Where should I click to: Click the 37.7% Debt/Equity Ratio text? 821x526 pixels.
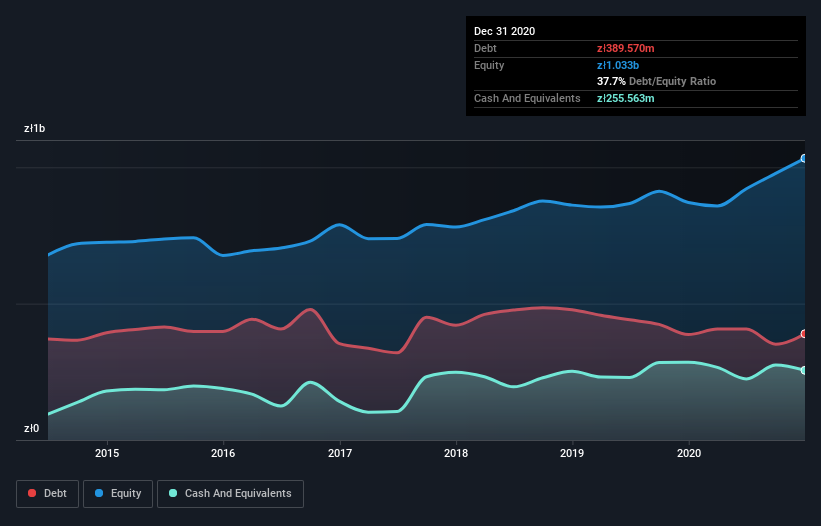[x=657, y=81]
